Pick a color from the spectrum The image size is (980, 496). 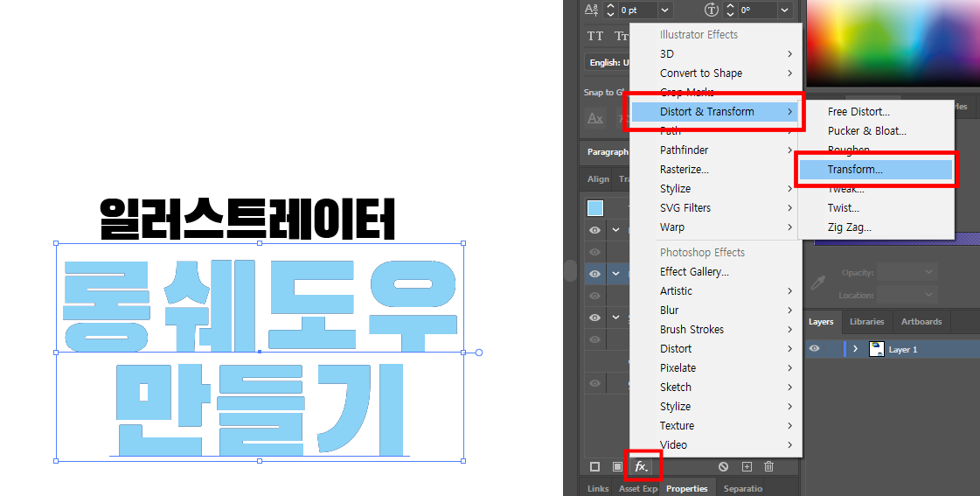(x=893, y=43)
